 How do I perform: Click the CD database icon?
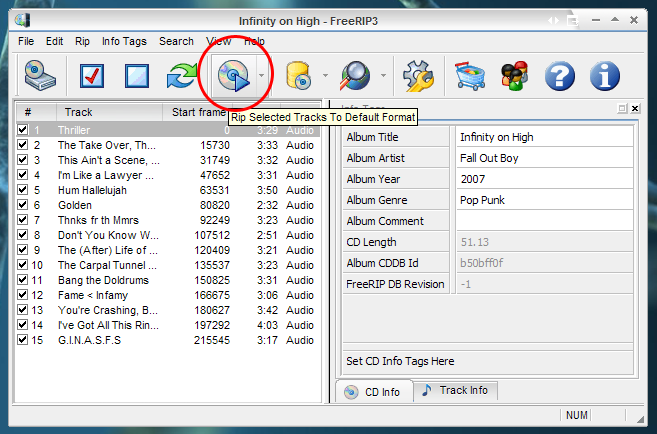(298, 76)
